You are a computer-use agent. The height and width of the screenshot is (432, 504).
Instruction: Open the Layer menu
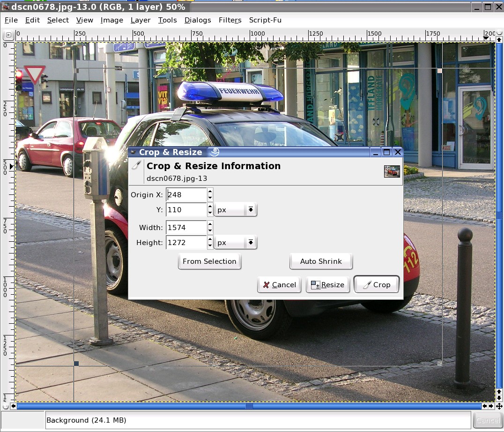(x=140, y=20)
